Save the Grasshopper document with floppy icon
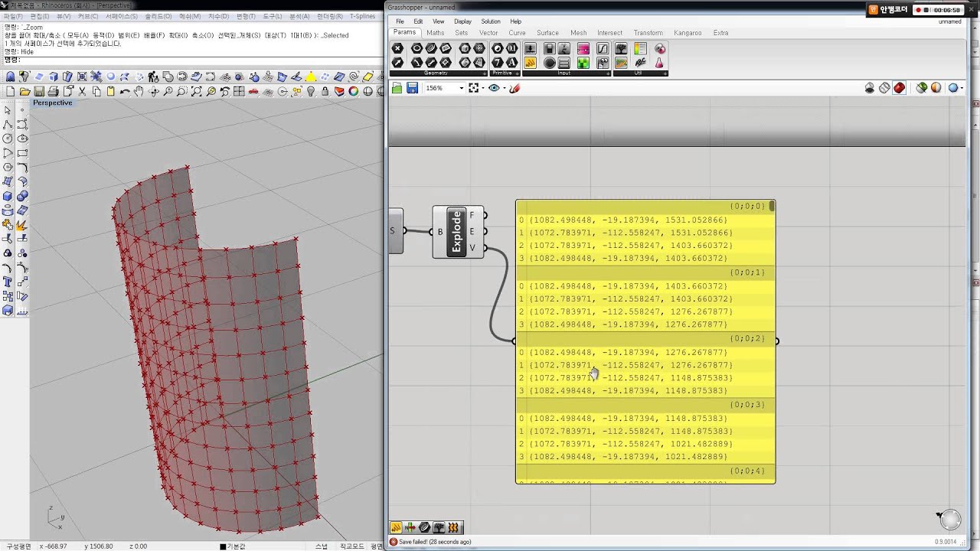980x551 pixels. (x=412, y=88)
